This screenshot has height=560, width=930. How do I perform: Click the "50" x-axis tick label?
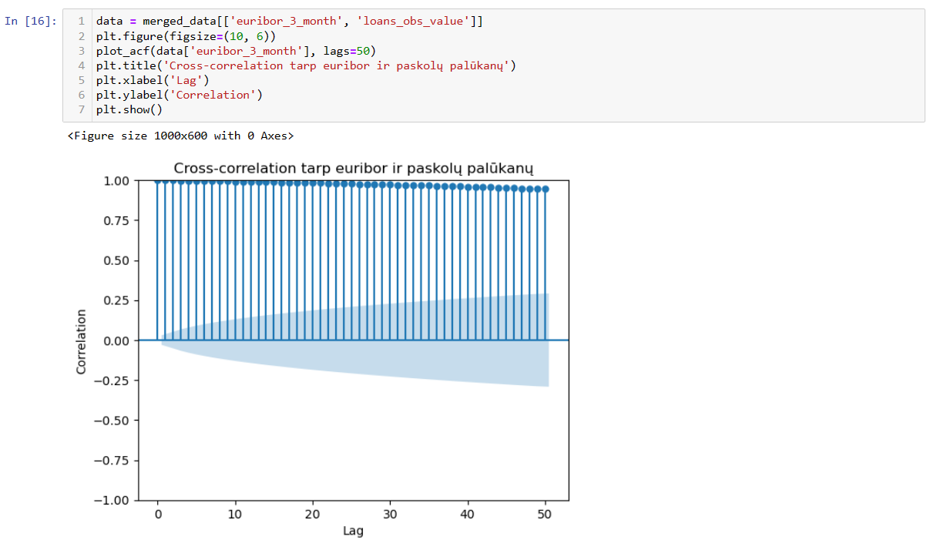point(546,514)
